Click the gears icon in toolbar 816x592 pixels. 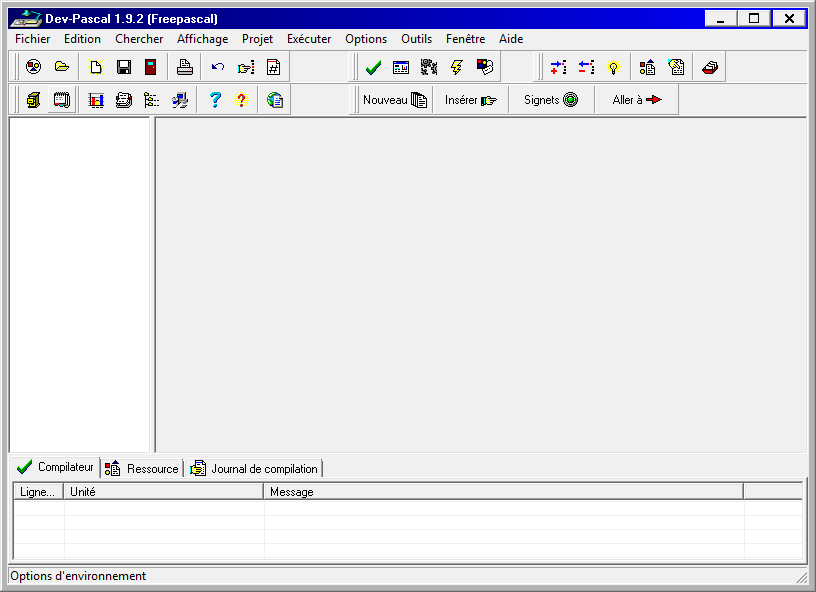click(429, 67)
